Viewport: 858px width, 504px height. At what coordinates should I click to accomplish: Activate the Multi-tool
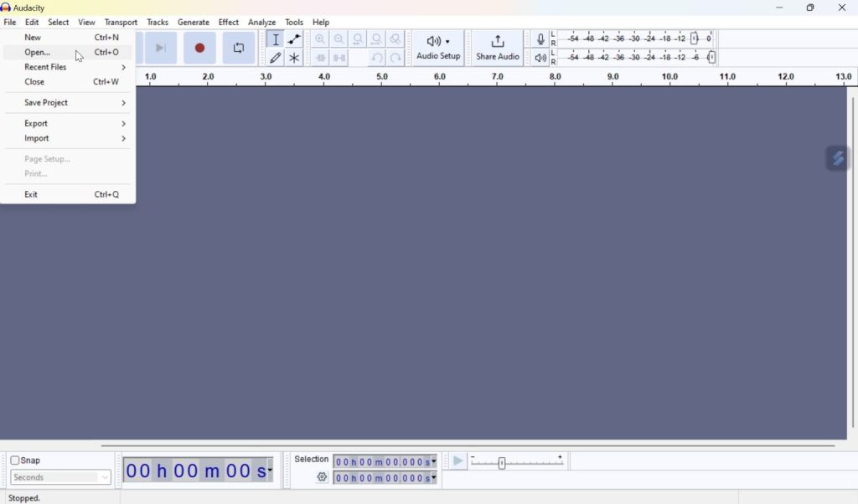tap(294, 57)
